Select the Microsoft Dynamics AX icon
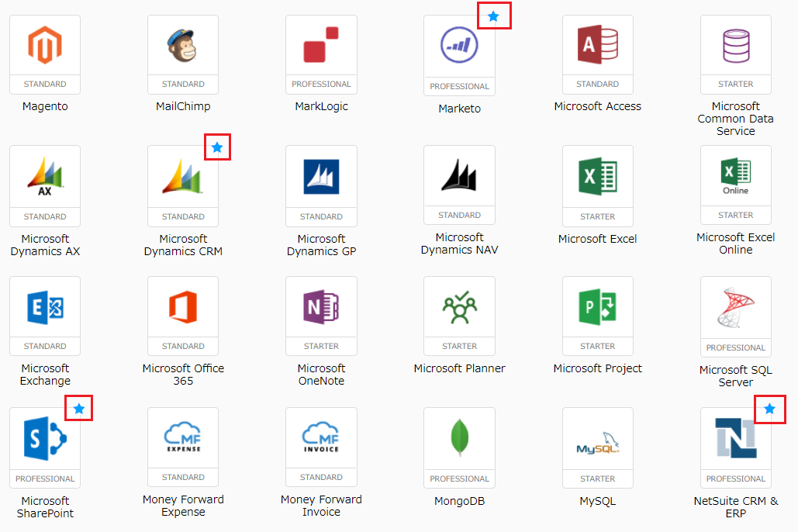The width and height of the screenshot is (798, 532). 45,177
